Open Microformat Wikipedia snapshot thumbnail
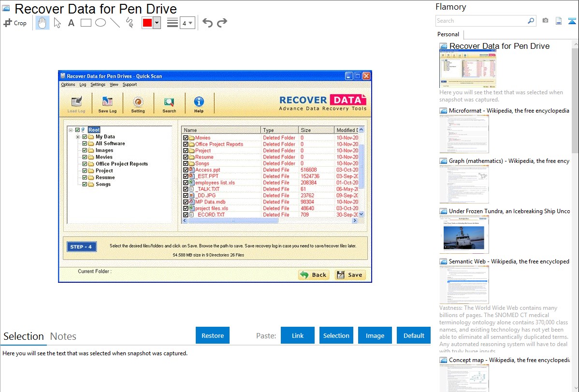The image size is (579, 392). point(464,134)
